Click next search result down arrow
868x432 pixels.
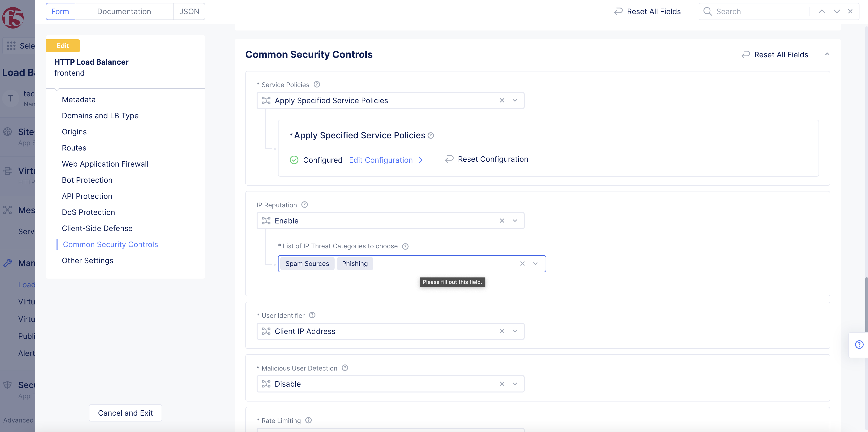pos(836,11)
